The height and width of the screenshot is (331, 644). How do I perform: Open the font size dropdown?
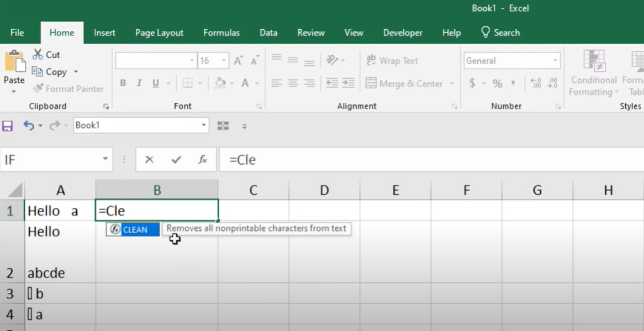pyautogui.click(x=224, y=61)
